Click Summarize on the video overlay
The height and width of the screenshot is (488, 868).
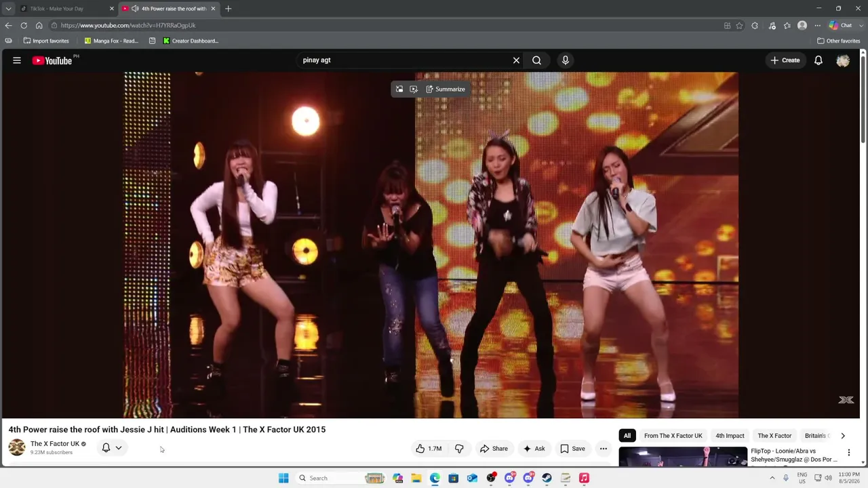tap(446, 89)
